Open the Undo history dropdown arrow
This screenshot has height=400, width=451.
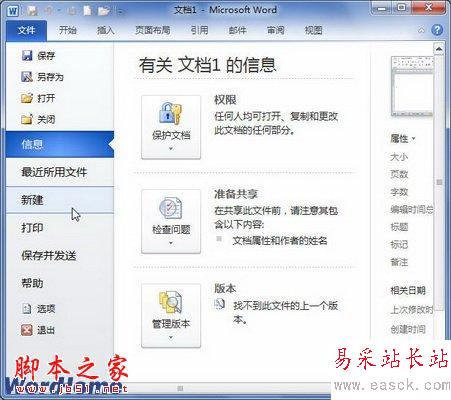[59, 11]
